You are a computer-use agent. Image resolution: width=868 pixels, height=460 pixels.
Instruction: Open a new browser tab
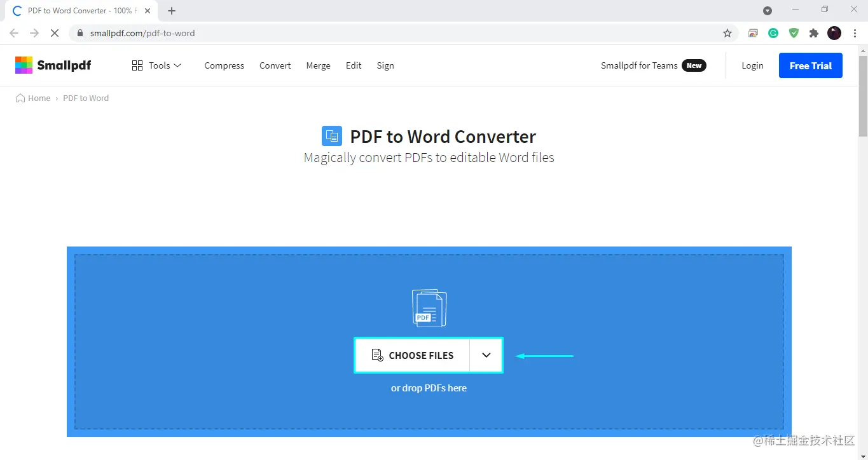click(x=172, y=11)
